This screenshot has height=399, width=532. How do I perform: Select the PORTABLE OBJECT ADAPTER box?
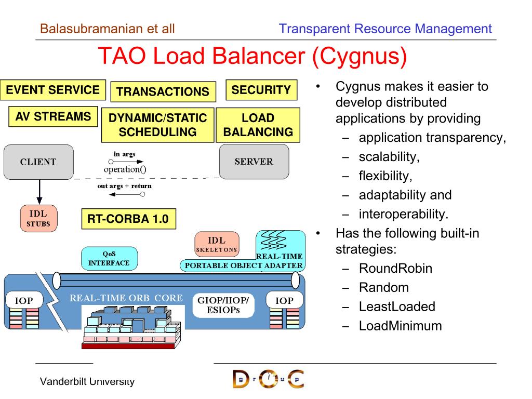click(x=243, y=265)
